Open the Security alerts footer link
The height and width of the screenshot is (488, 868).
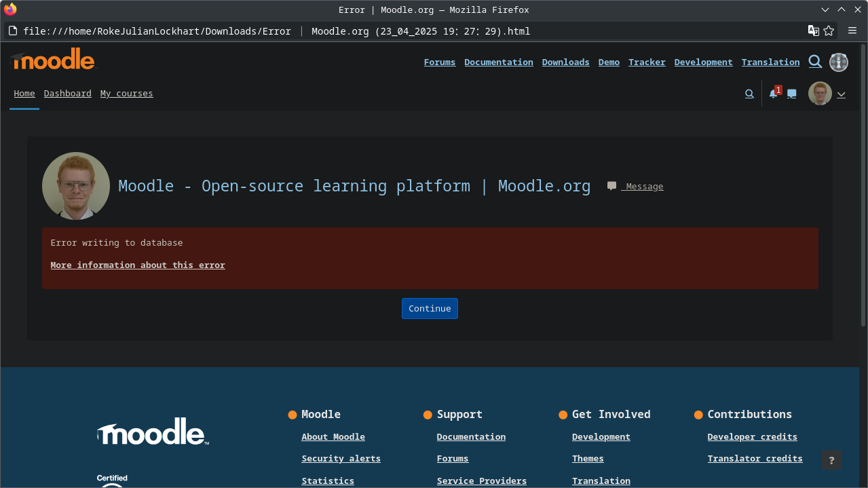click(x=341, y=459)
